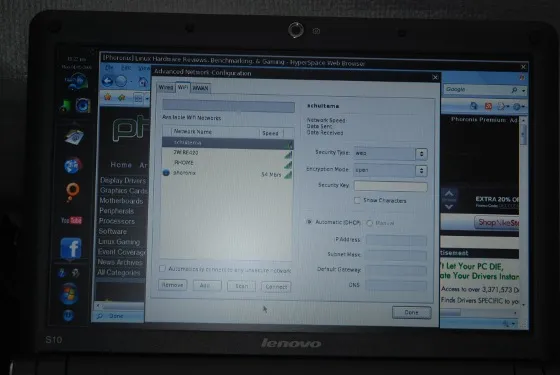
Task: Click the search magnifier in Google box
Action: pos(514,90)
